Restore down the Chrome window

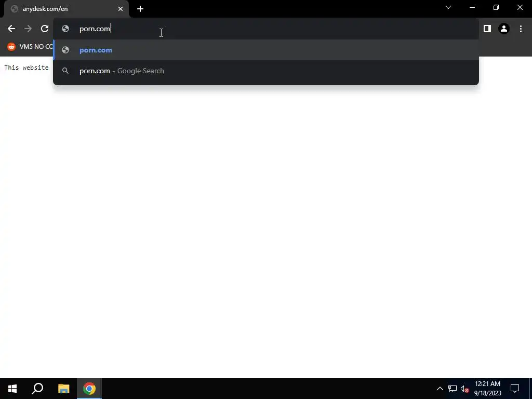tap(496, 7)
